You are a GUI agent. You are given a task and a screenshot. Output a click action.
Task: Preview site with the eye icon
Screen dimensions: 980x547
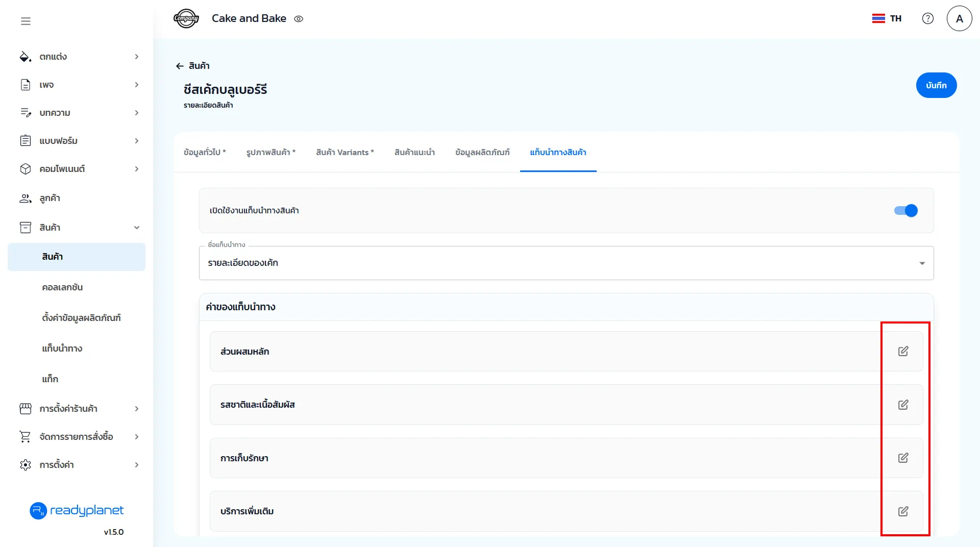(x=299, y=19)
